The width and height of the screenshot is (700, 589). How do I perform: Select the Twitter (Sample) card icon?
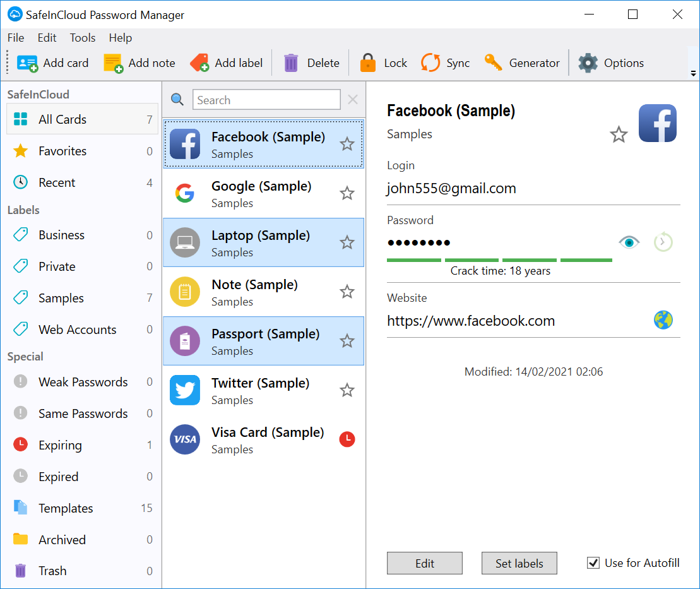point(185,390)
